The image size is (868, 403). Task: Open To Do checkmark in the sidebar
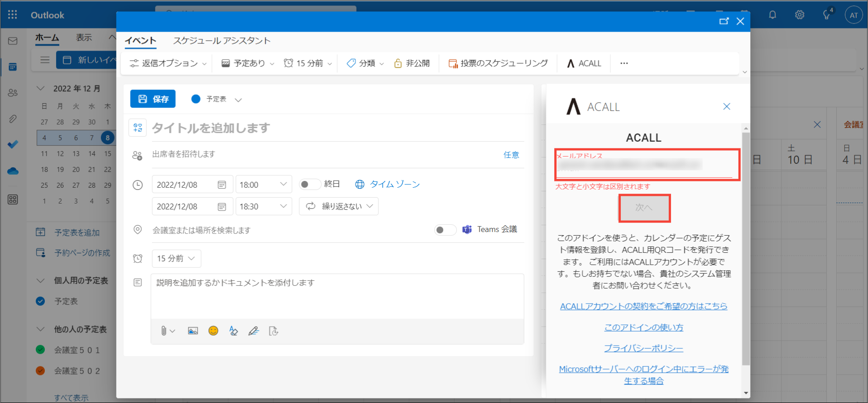(x=13, y=145)
